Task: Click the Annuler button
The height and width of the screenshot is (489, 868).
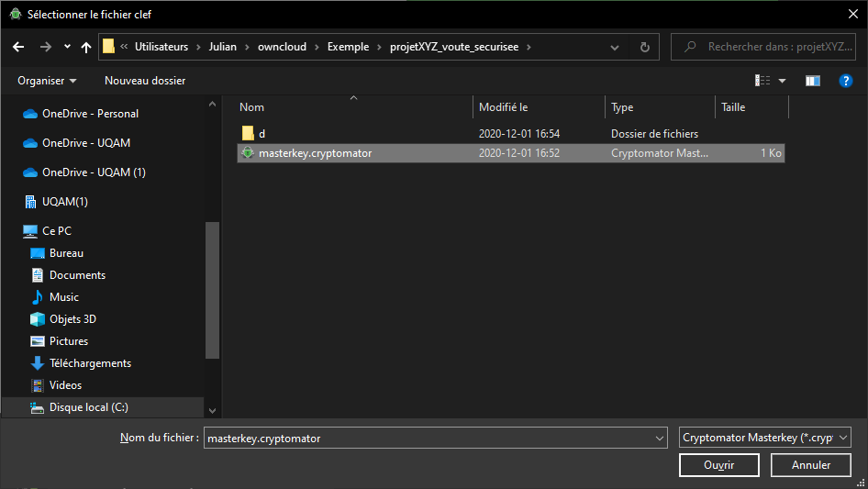Action: click(811, 465)
